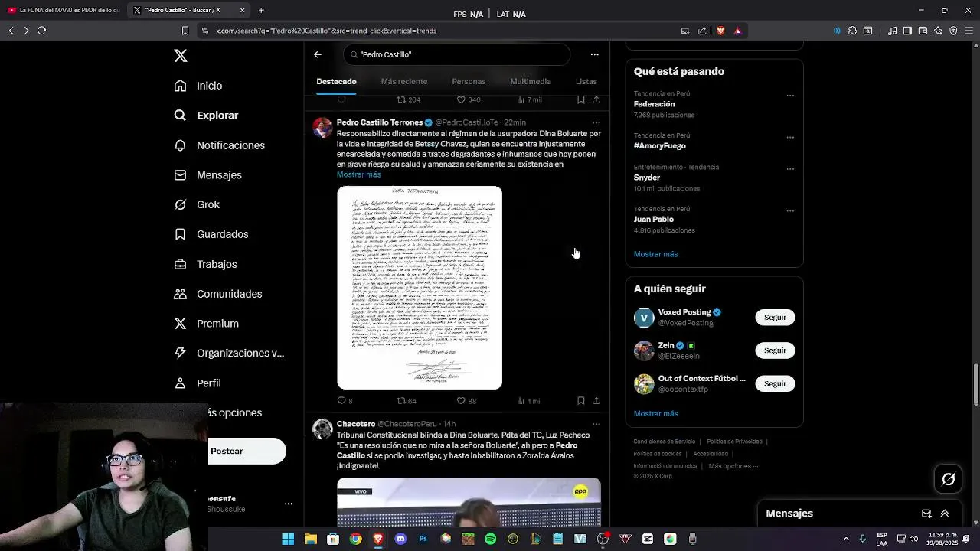This screenshot has height=551, width=980.
Task: Open Discord from taskbar
Action: [x=400, y=539]
